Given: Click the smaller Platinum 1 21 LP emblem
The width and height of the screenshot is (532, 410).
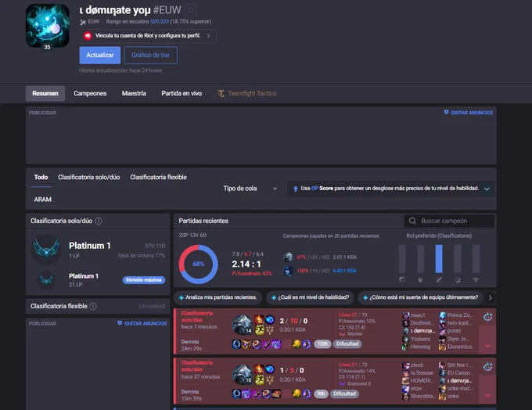Looking at the screenshot, I should pos(46,279).
